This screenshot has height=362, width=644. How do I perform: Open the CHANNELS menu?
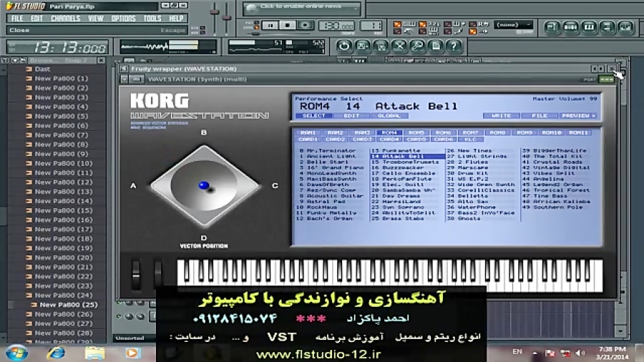[x=65, y=19]
